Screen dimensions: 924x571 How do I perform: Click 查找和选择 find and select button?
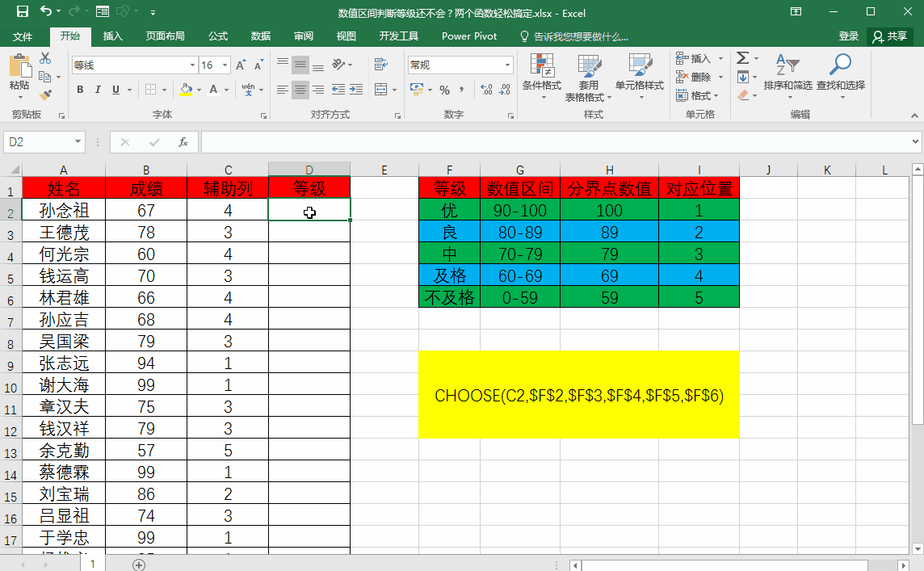(840, 75)
